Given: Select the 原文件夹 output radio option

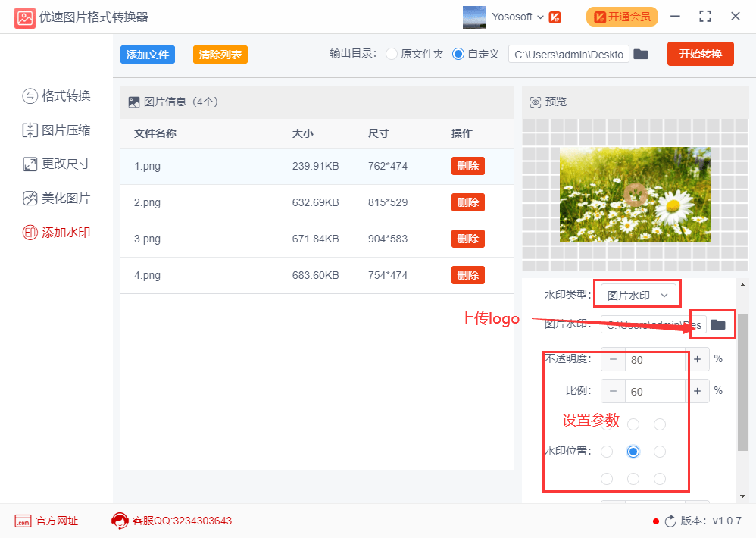Looking at the screenshot, I should 392,54.
